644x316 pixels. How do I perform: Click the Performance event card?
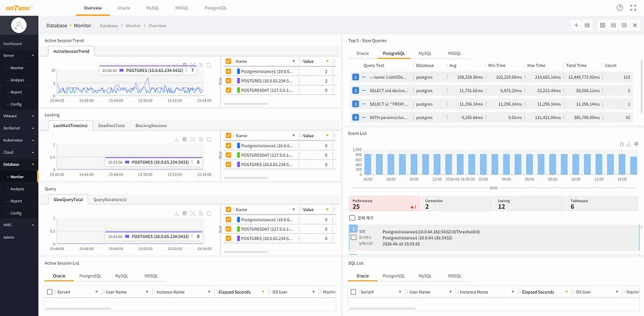[x=384, y=204]
